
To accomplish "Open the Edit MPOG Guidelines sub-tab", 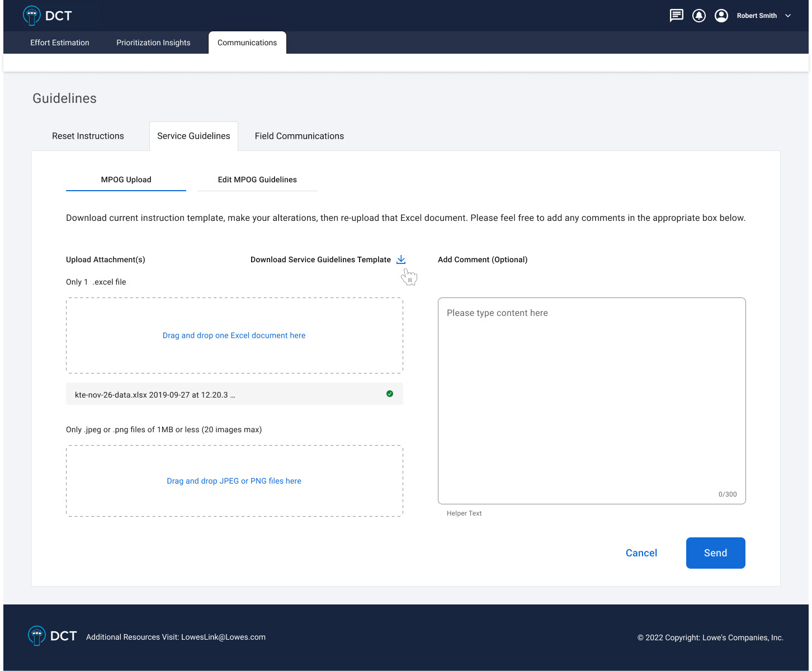I will coord(257,179).
